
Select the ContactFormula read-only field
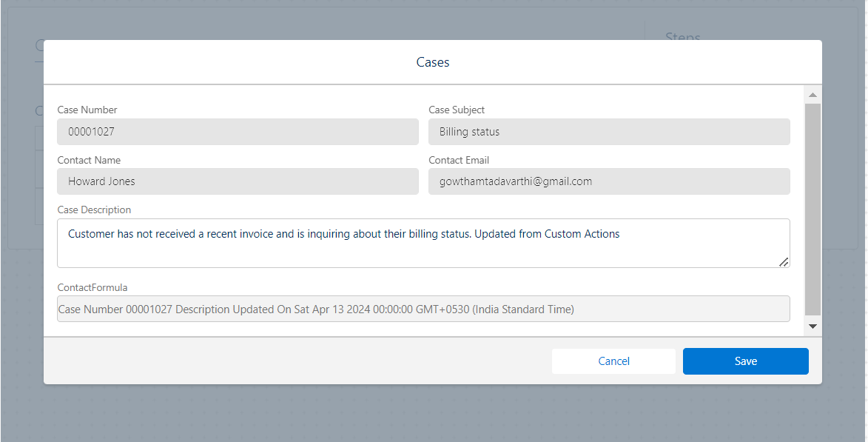tap(423, 309)
